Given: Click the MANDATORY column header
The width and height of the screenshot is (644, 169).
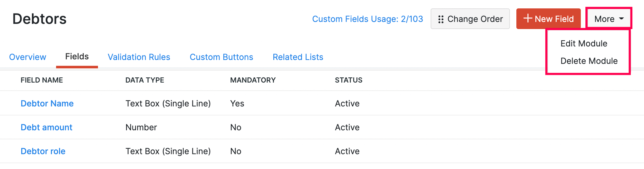Looking at the screenshot, I should tap(253, 80).
